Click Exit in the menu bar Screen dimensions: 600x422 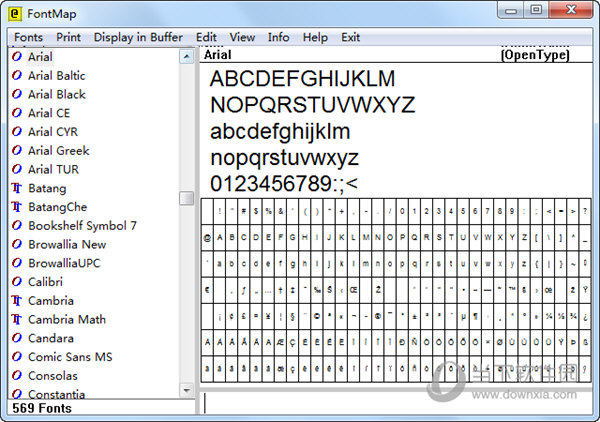coord(351,37)
